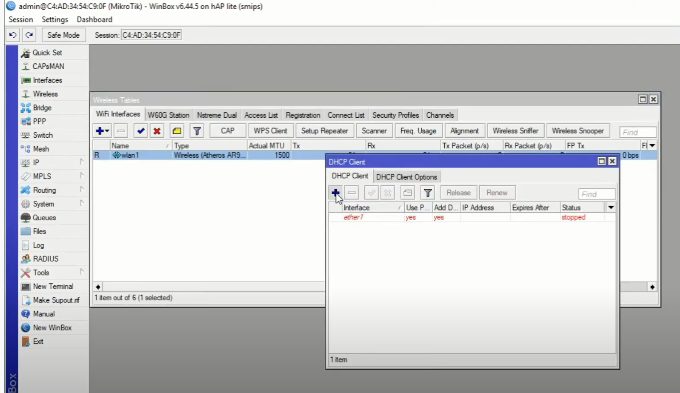Open DHCP Client column chooser dropdown
Screen dimensions: 680x393
pos(611,207)
